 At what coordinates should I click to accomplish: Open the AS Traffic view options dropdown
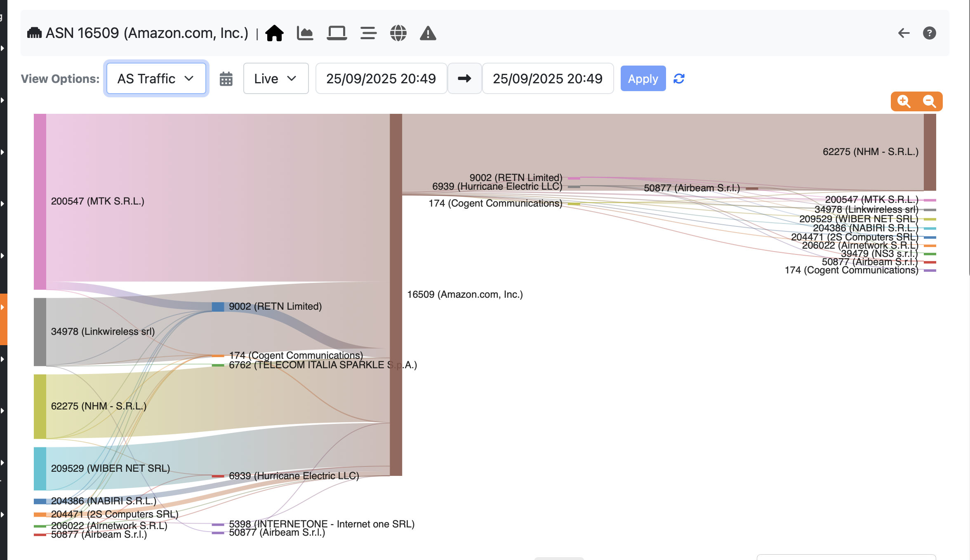(x=156, y=78)
